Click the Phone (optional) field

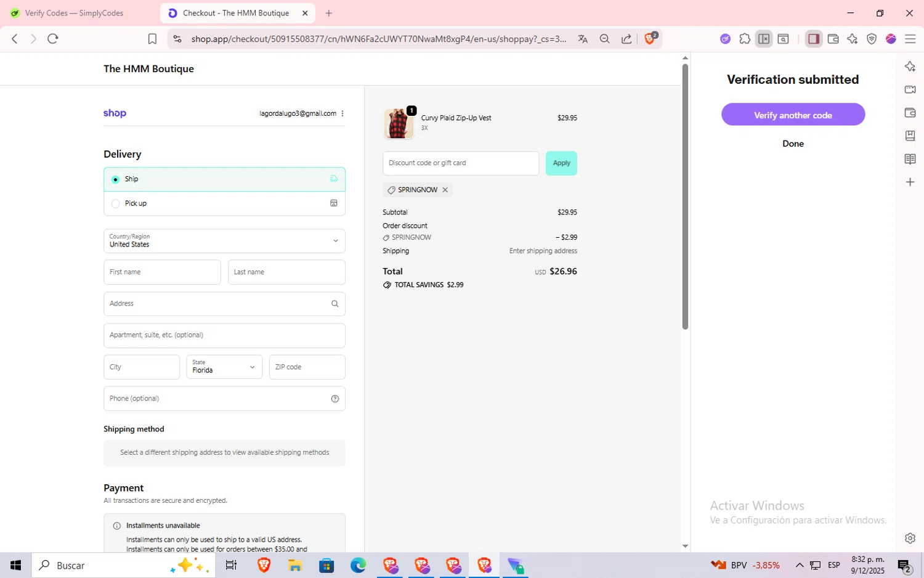(224, 399)
